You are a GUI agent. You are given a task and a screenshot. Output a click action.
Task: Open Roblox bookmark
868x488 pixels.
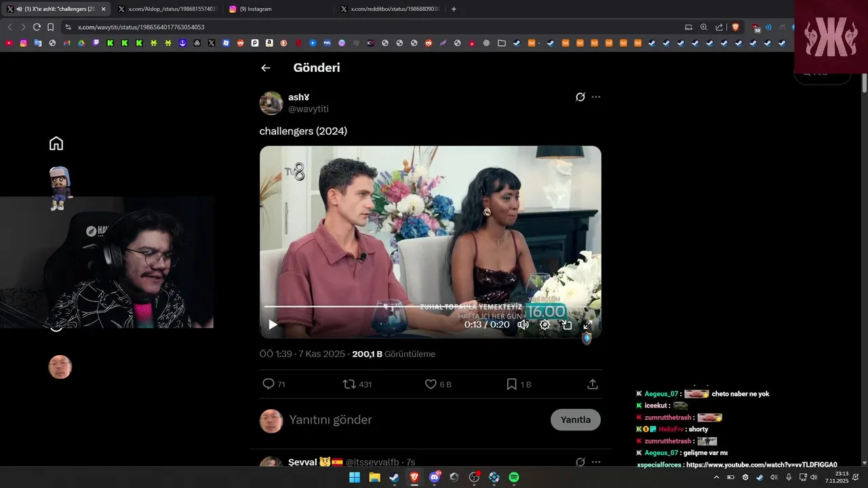point(226,43)
